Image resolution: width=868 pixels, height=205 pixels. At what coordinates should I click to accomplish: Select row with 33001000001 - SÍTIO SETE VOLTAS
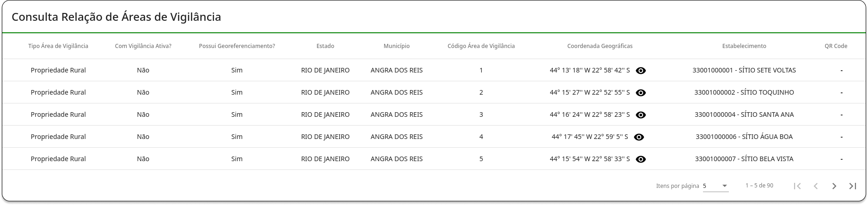point(434,70)
